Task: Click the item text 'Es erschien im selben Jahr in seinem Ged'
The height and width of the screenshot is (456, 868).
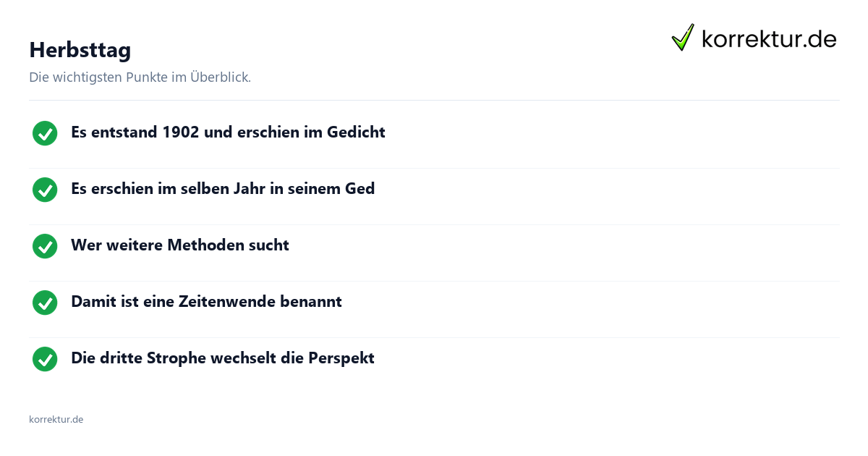Action: click(223, 189)
